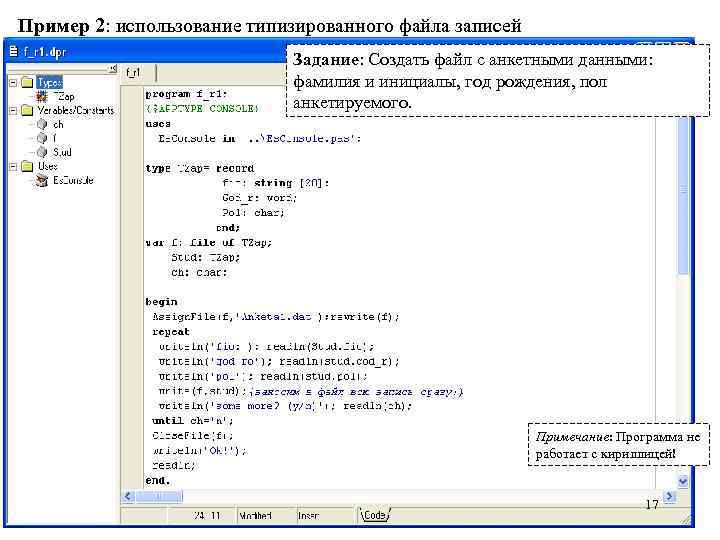Select the Uses folder icon
720x540 pixels.
pos(28,167)
